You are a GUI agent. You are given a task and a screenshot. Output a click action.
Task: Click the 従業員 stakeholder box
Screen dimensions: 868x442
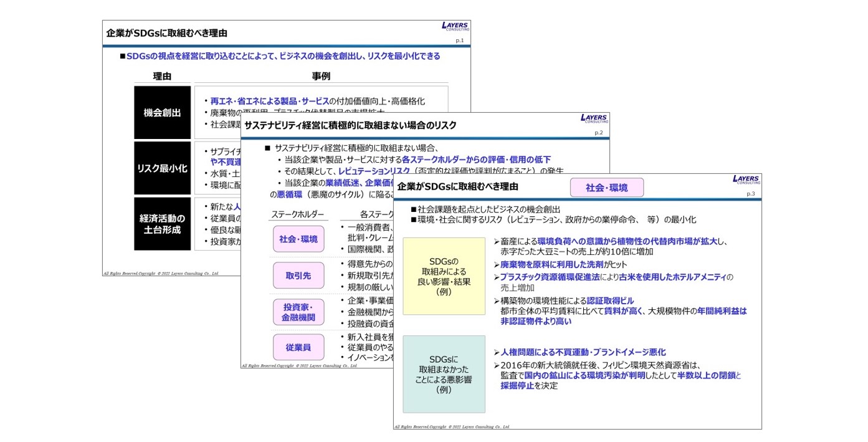(298, 347)
